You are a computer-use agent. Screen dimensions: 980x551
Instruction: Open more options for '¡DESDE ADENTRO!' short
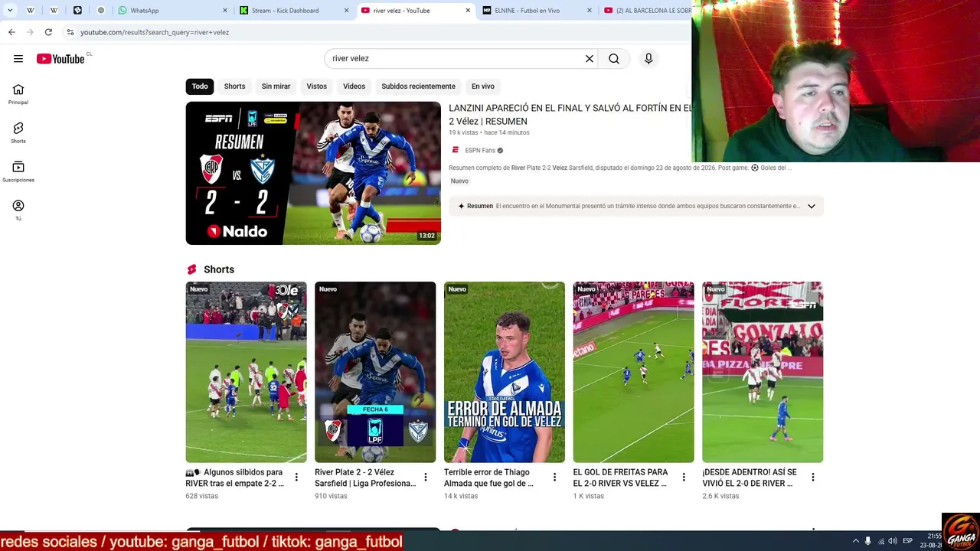[813, 478]
